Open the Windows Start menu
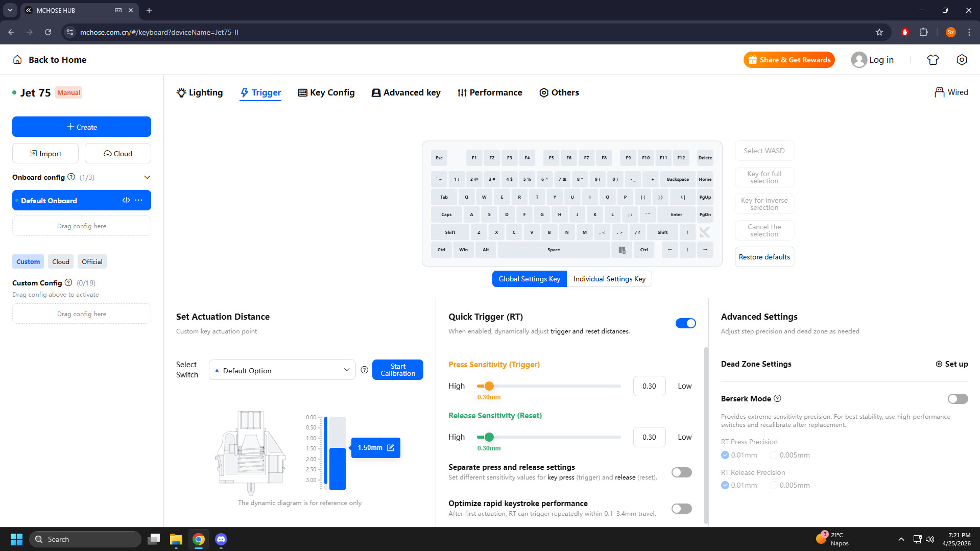980x551 pixels. click(16, 539)
